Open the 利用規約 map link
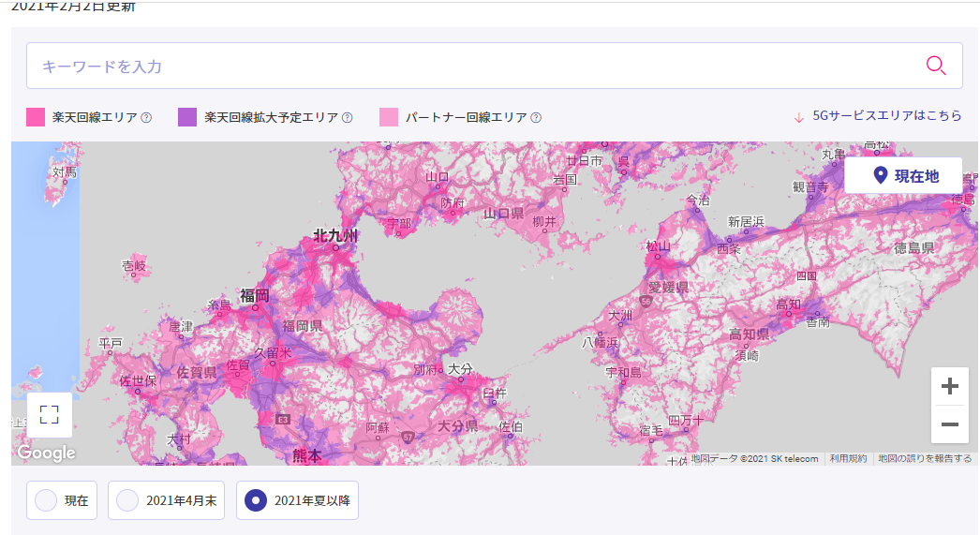 point(848,459)
